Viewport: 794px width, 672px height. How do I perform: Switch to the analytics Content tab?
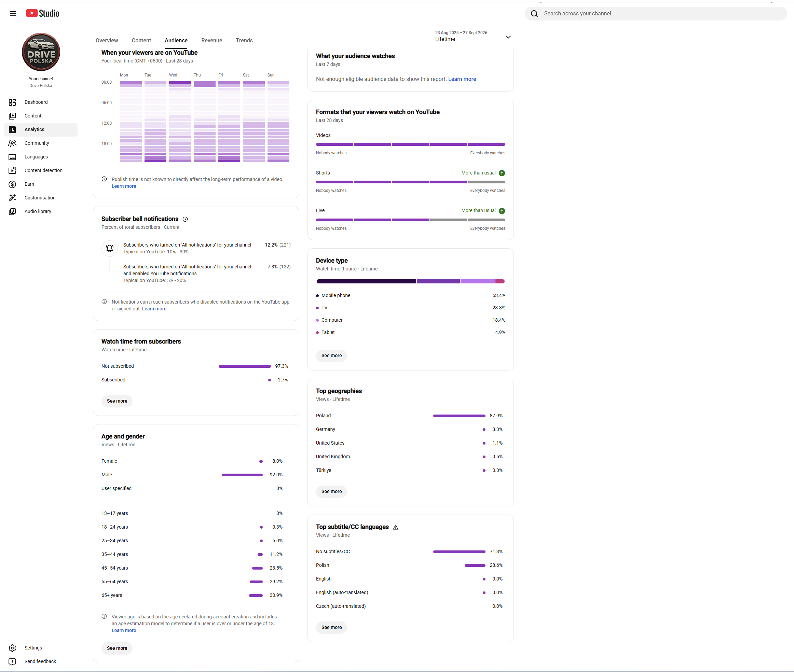tap(141, 40)
